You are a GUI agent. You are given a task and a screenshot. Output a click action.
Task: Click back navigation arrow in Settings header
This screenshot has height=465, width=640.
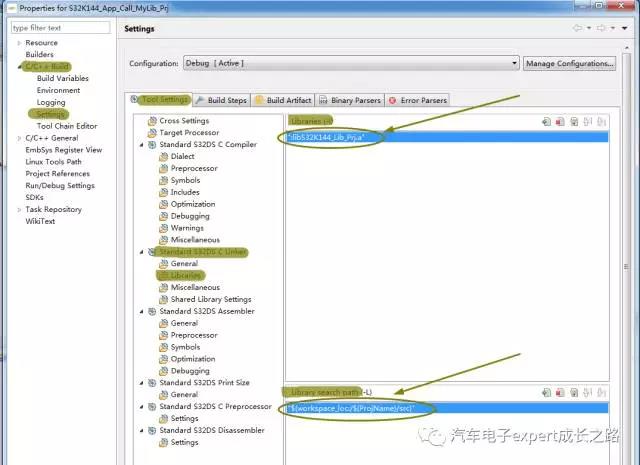pyautogui.click(x=577, y=29)
